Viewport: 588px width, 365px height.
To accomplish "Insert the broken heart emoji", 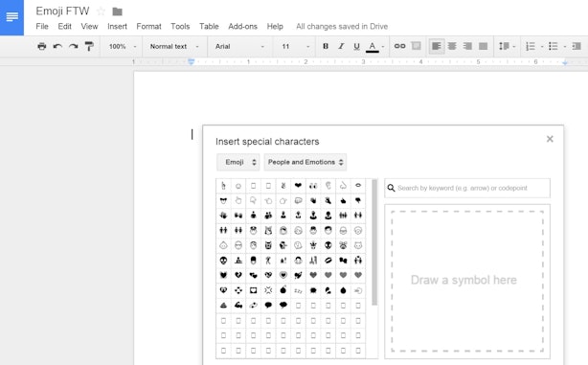I will (x=238, y=275).
